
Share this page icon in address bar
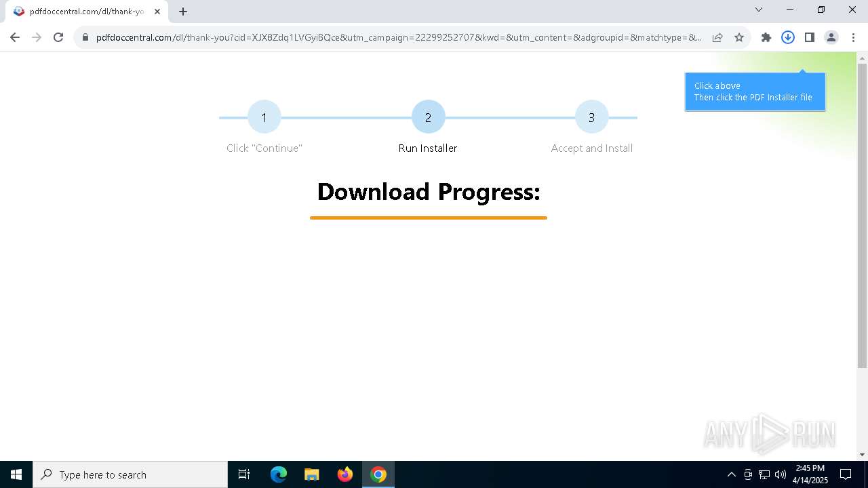717,37
